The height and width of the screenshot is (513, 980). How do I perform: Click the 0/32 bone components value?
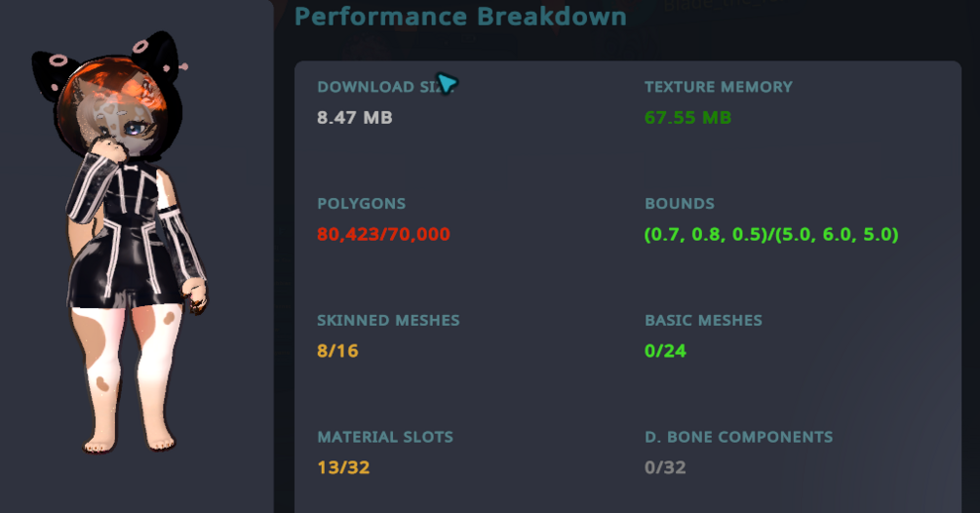coord(665,467)
